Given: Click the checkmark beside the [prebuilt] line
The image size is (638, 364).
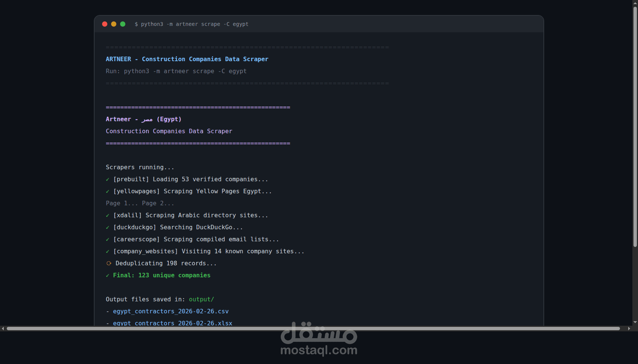Looking at the screenshot, I should pos(108,179).
